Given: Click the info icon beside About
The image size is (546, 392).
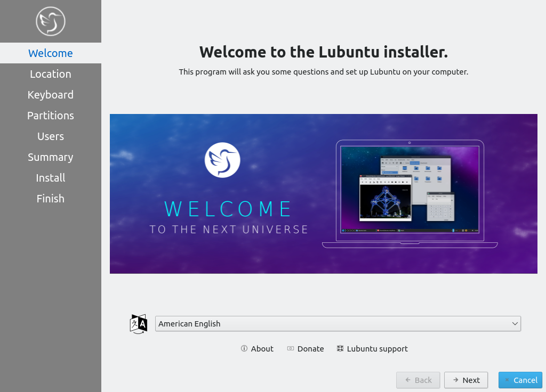Looking at the screenshot, I should pyautogui.click(x=244, y=349).
